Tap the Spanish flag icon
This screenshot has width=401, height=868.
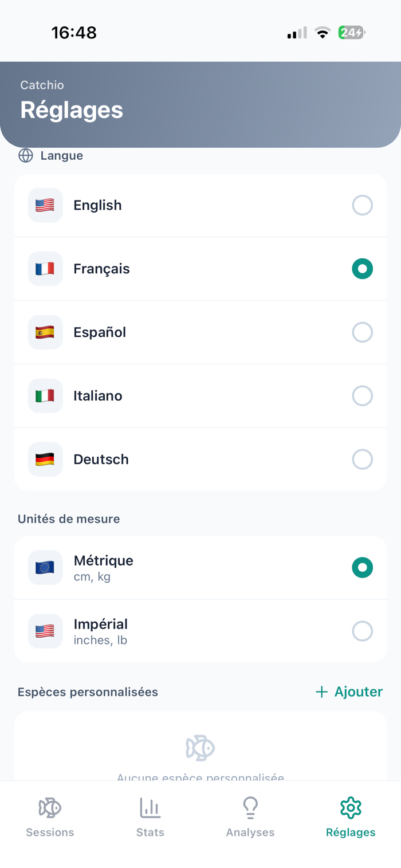(45, 332)
